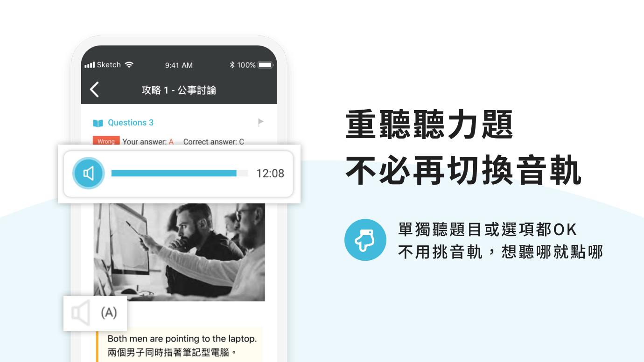Tap the signal strength bars icon

(x=90, y=65)
